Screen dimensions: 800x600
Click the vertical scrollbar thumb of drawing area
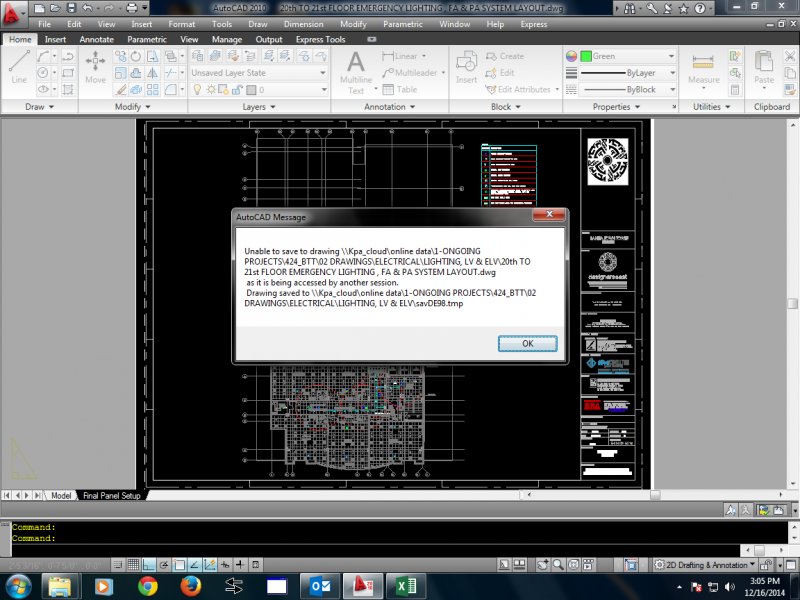792,304
